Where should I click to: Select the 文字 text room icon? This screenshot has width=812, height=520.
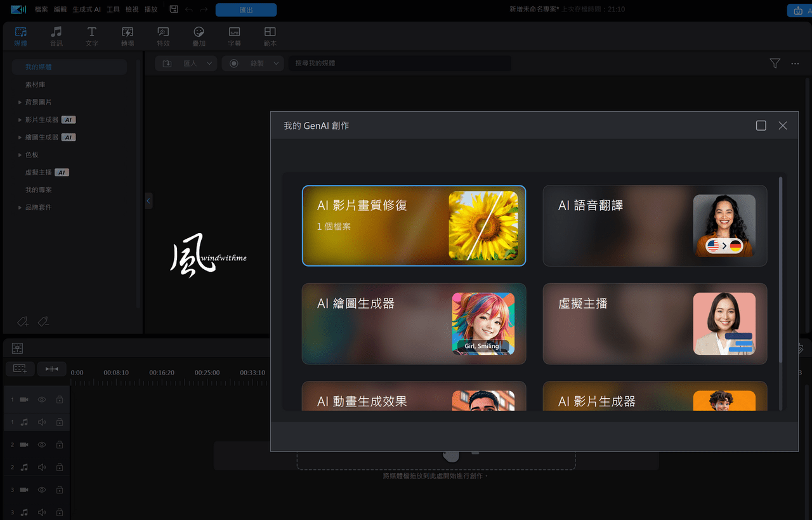click(92, 36)
